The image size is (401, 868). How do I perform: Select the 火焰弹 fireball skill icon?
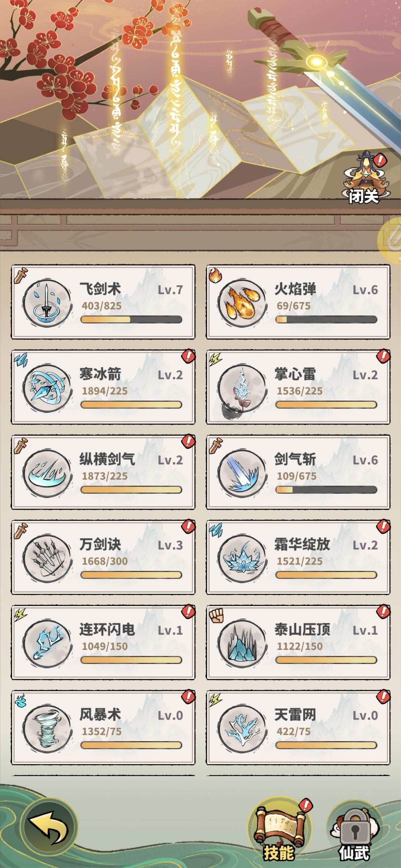[x=242, y=303]
